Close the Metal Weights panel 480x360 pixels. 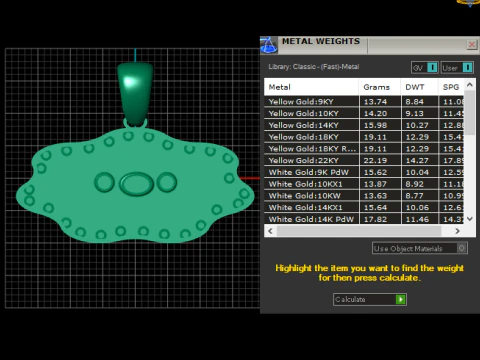tap(472, 44)
